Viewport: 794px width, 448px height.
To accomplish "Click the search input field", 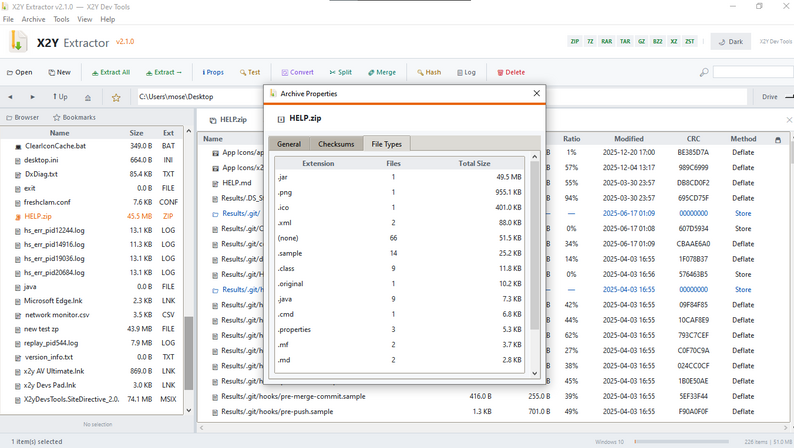I will pyautogui.click(x=752, y=72).
